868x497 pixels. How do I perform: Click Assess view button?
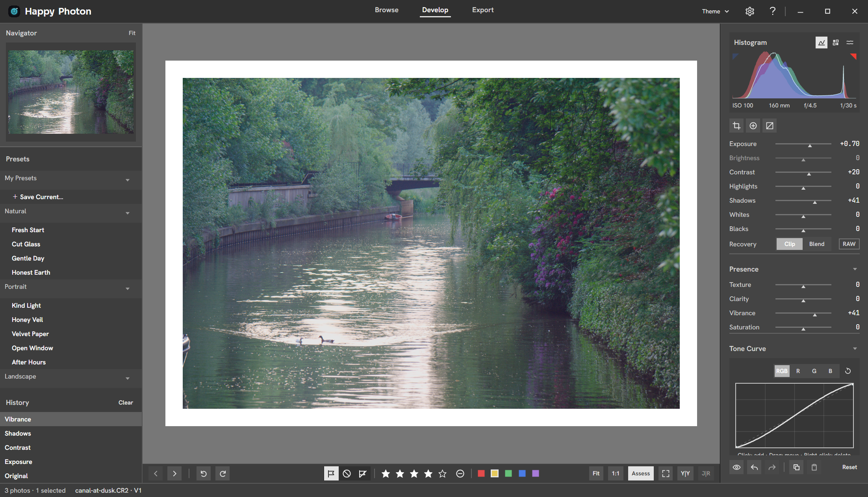[641, 473]
